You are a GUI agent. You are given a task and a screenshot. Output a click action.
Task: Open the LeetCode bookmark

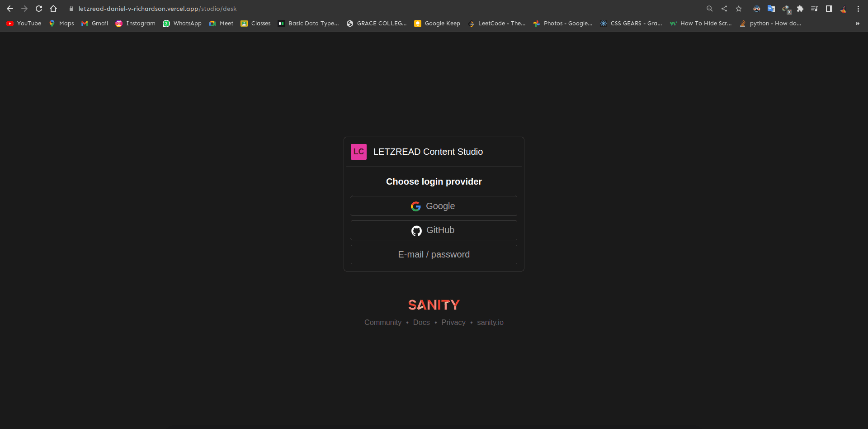point(497,24)
